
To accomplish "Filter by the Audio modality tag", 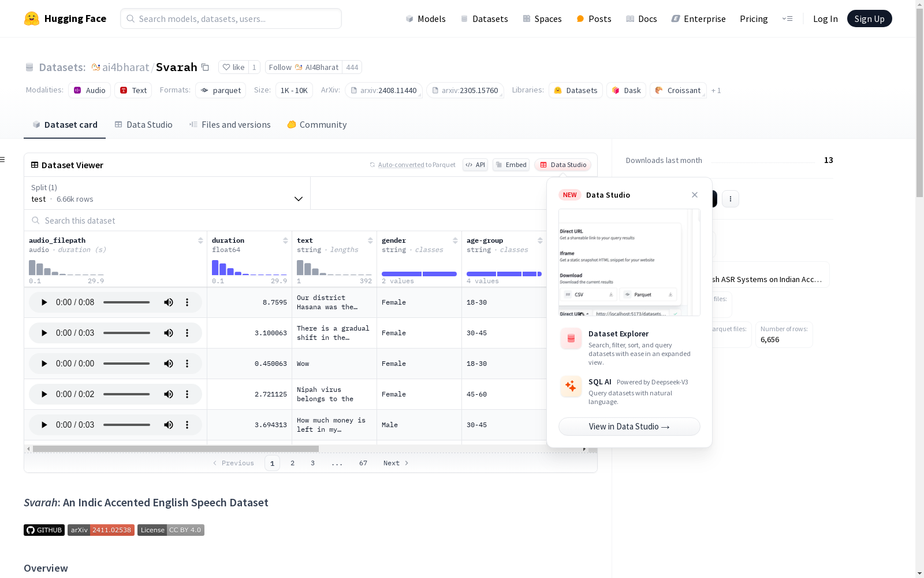I will (x=90, y=91).
